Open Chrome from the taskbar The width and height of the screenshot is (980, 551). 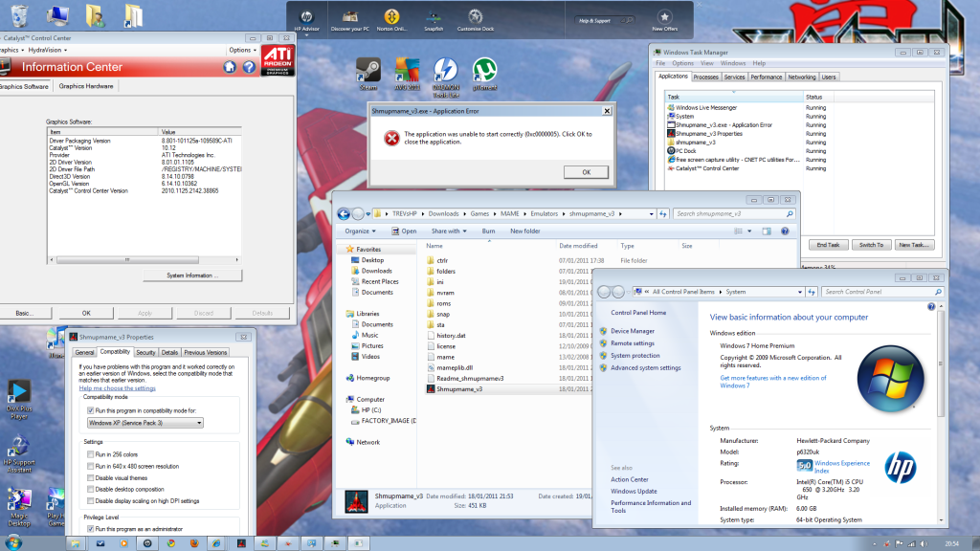coord(170,543)
